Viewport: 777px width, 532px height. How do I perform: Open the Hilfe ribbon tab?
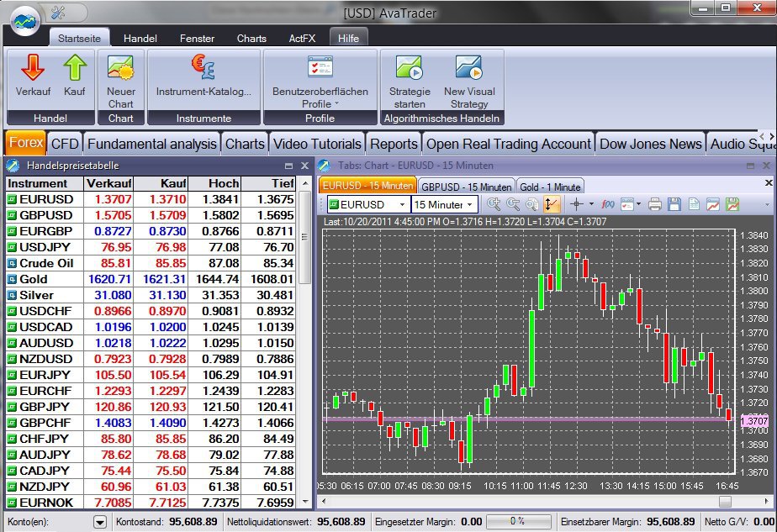[x=348, y=38]
